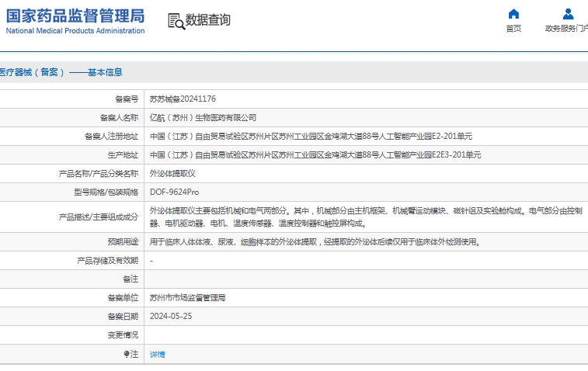Click the bullet icon beside 注
The image size is (588, 371).
coord(127,354)
